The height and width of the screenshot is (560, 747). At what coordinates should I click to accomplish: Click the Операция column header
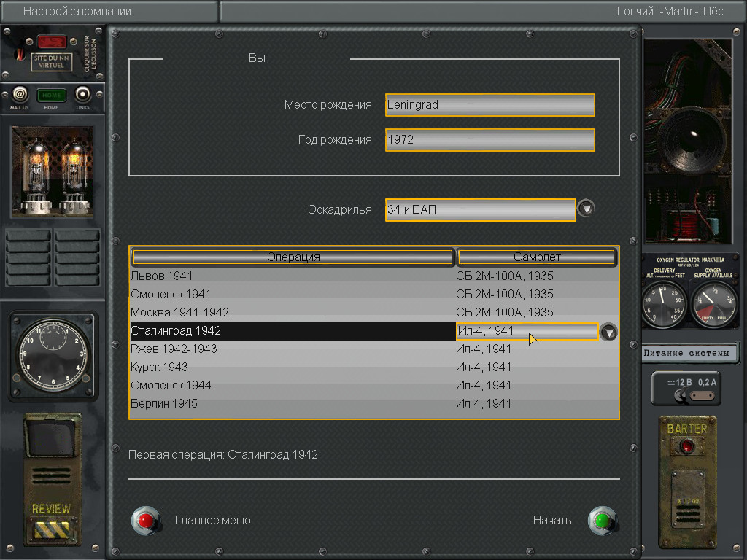pyautogui.click(x=293, y=257)
